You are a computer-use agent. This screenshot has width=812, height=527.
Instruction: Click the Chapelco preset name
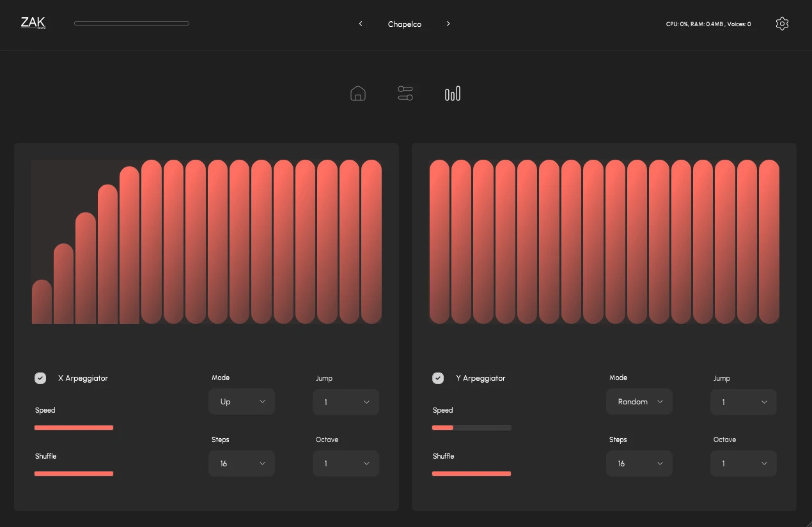click(404, 24)
